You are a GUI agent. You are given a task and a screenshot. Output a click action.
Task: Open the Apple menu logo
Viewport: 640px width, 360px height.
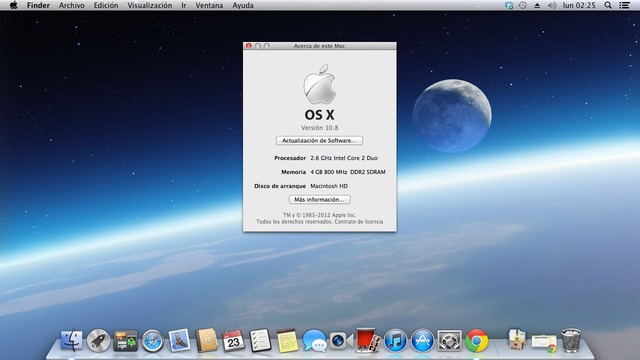pos(13,5)
